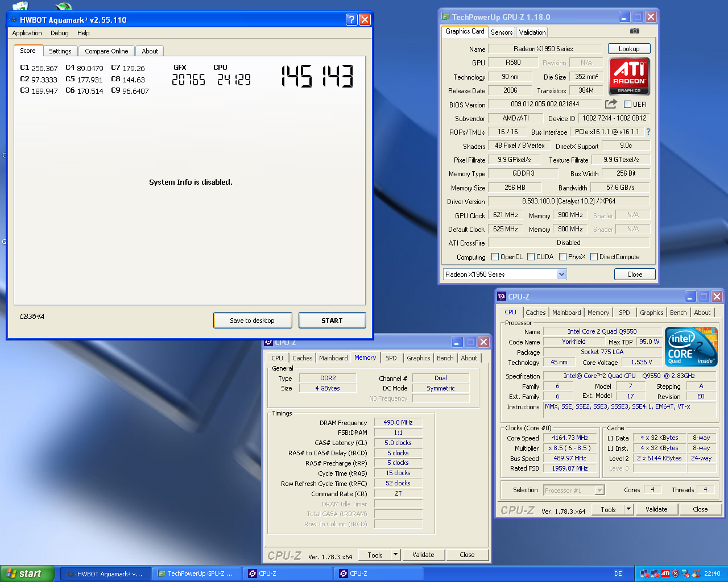Open the Application menu in Aquamark
The image size is (728, 582).
(x=27, y=33)
